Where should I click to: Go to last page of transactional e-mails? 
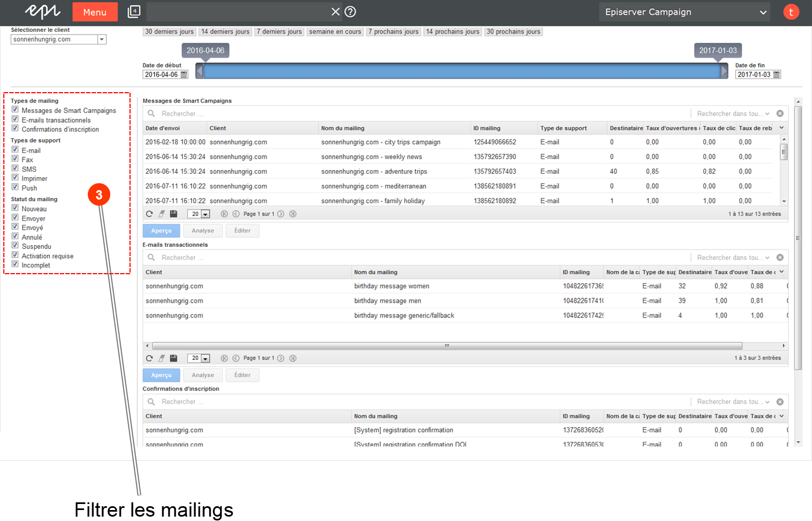(x=293, y=358)
